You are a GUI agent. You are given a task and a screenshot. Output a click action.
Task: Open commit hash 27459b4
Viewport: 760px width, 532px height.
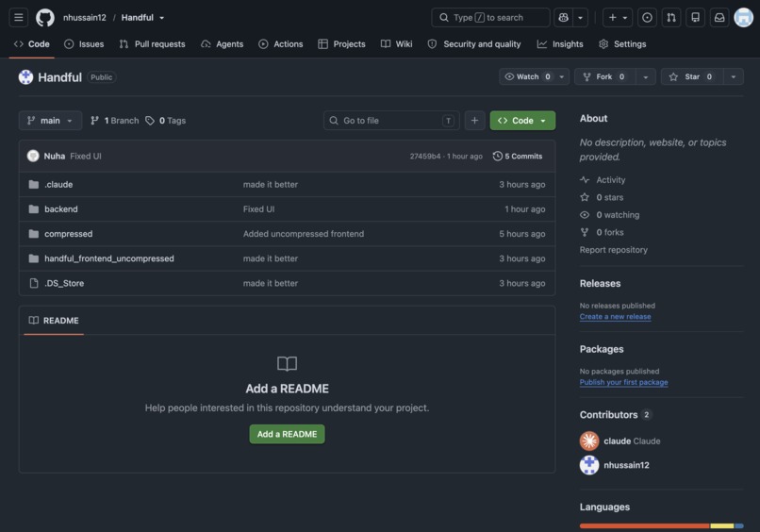425,157
